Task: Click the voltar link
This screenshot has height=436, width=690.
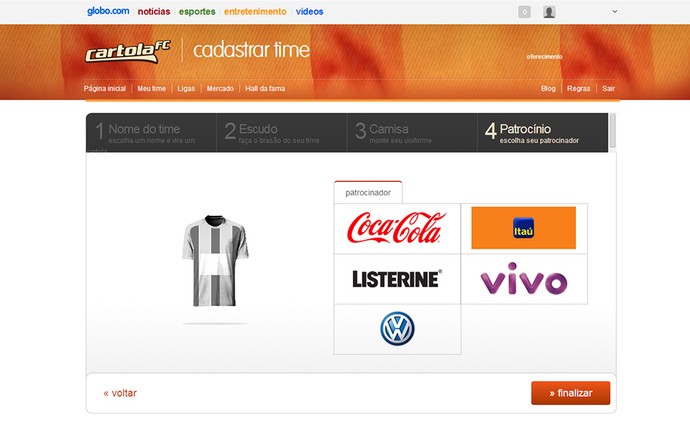Action: (x=120, y=393)
